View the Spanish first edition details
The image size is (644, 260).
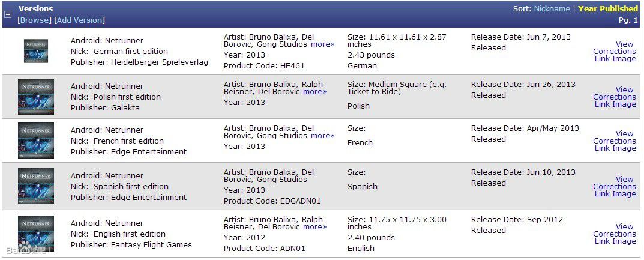624,179
